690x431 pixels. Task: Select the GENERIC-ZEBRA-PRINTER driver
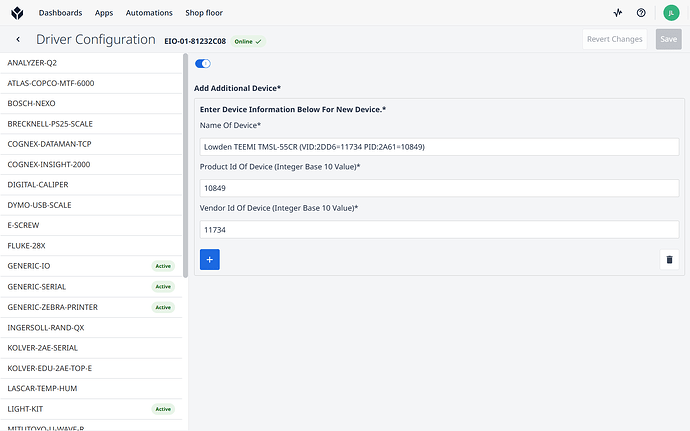click(91, 307)
